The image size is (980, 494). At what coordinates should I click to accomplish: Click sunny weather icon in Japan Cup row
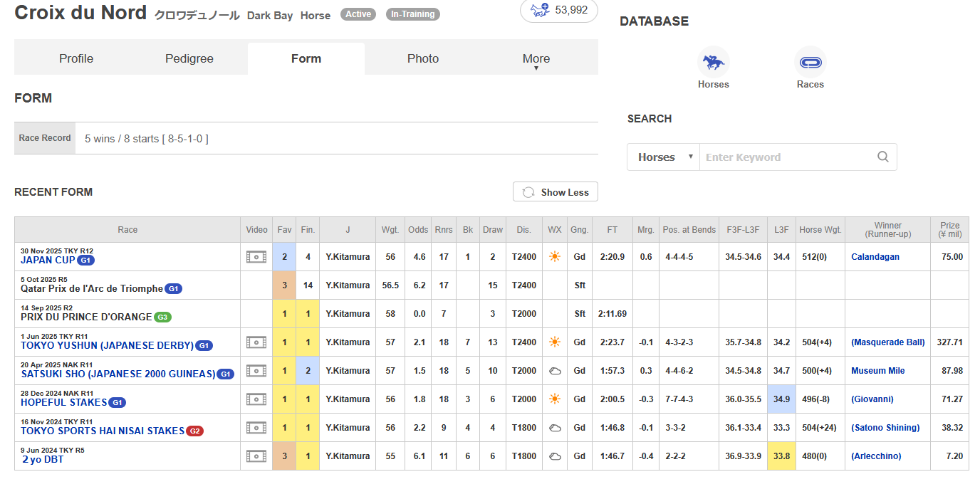(555, 257)
